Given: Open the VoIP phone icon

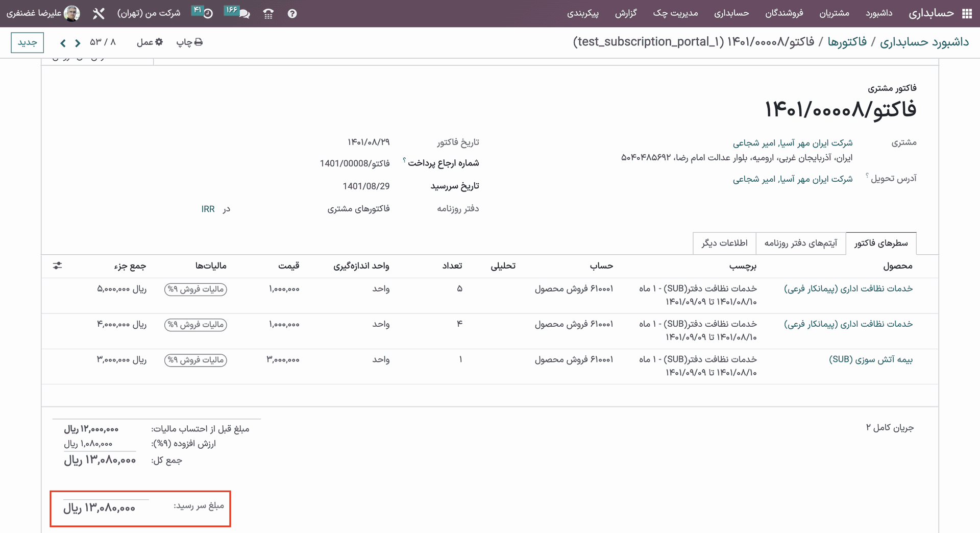Looking at the screenshot, I should point(268,14).
